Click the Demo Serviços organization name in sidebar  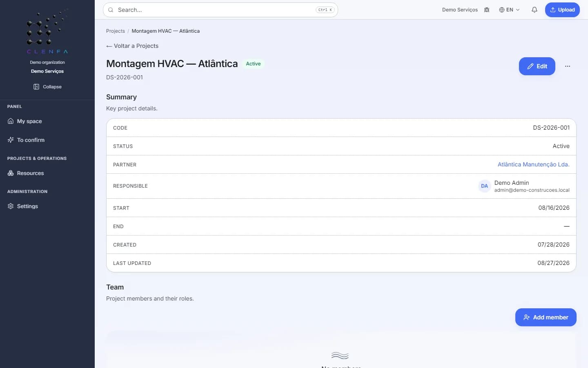pyautogui.click(x=47, y=71)
